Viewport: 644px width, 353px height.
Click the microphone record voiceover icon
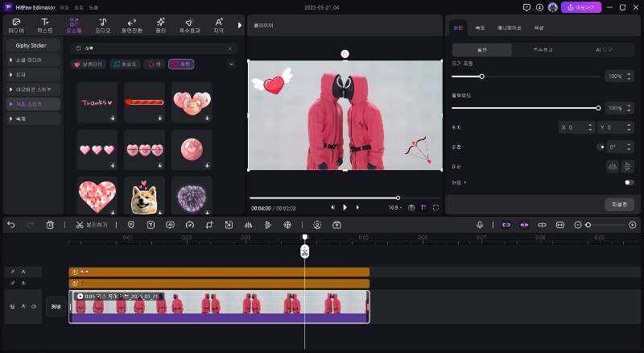click(480, 225)
